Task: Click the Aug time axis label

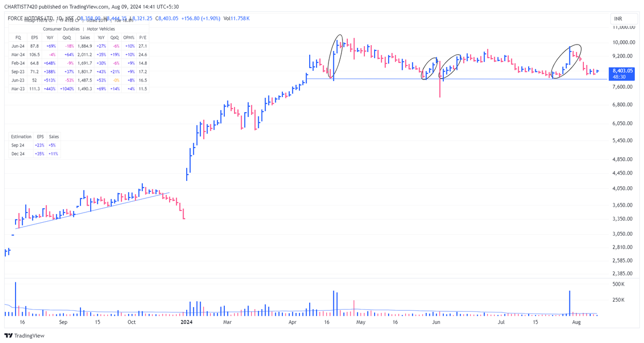Action: (576, 322)
